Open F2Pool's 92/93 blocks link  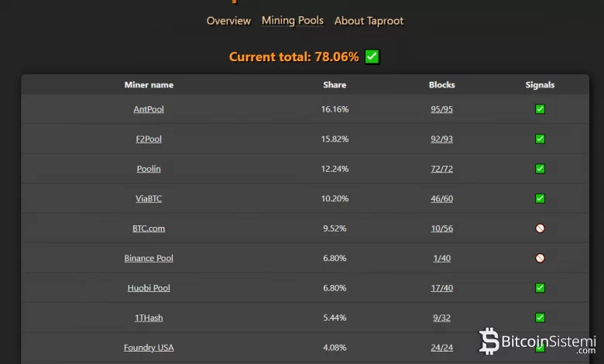pyautogui.click(x=441, y=139)
